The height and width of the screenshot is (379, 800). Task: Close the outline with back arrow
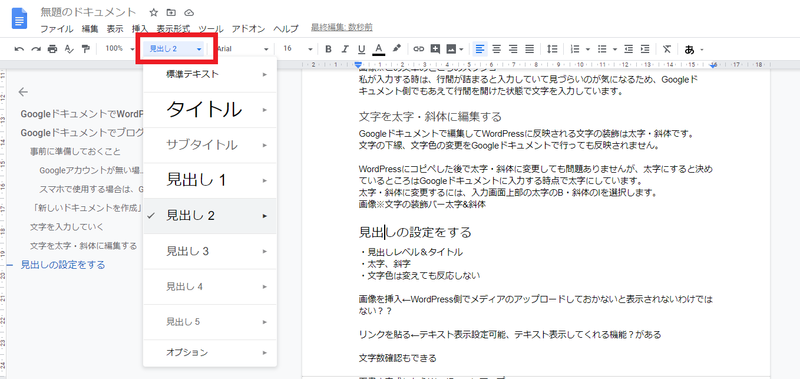click(x=23, y=92)
